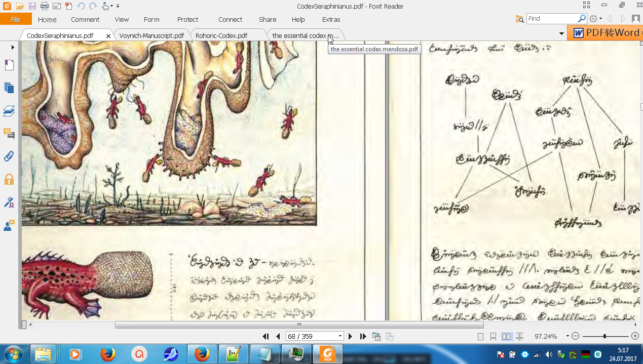Open the search settings gear dropdown

(596, 19)
